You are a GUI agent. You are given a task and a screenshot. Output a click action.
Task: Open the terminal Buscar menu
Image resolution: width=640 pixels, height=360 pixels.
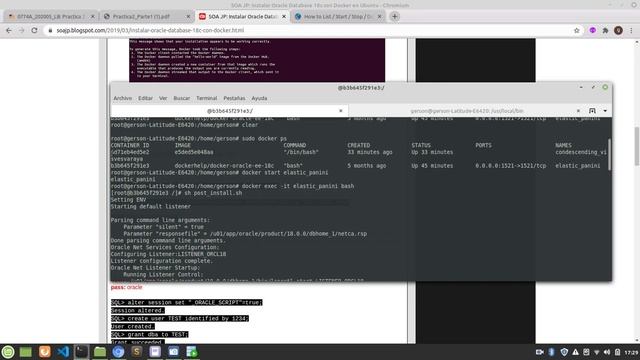click(182, 98)
